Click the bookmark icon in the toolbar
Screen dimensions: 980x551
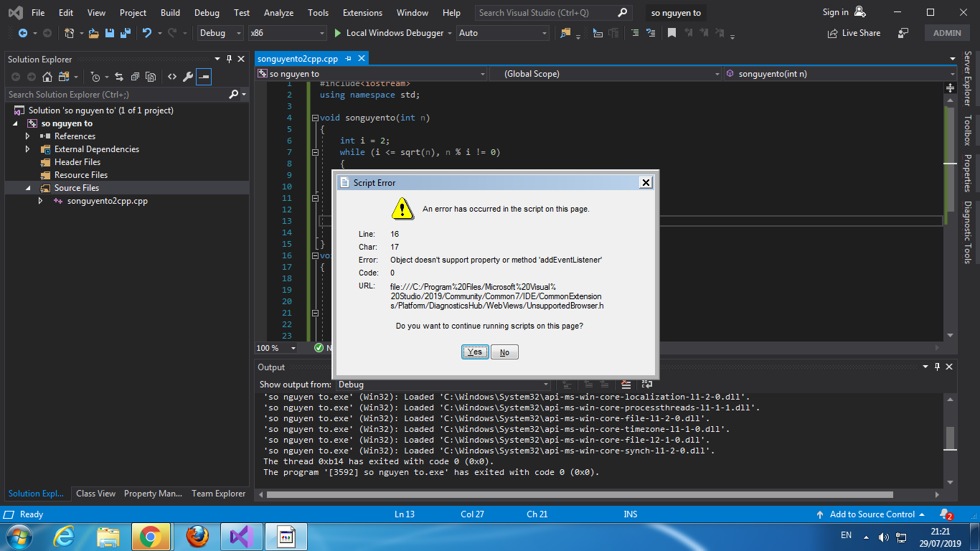point(672,33)
